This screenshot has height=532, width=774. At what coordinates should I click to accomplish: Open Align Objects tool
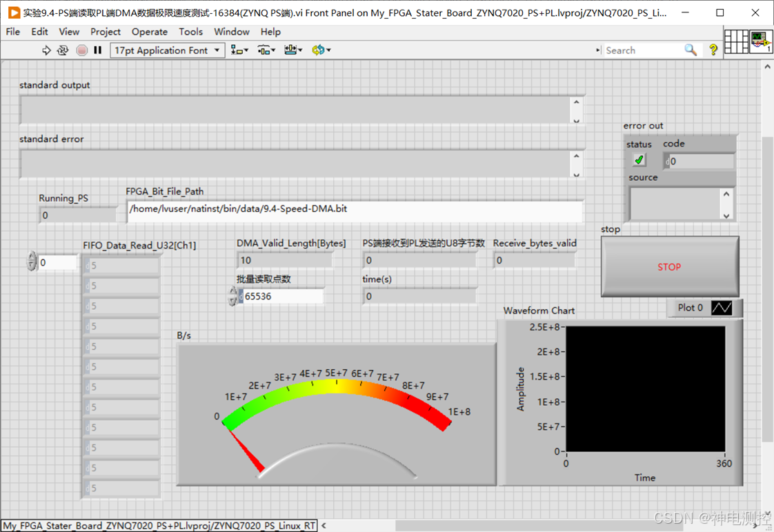(240, 50)
